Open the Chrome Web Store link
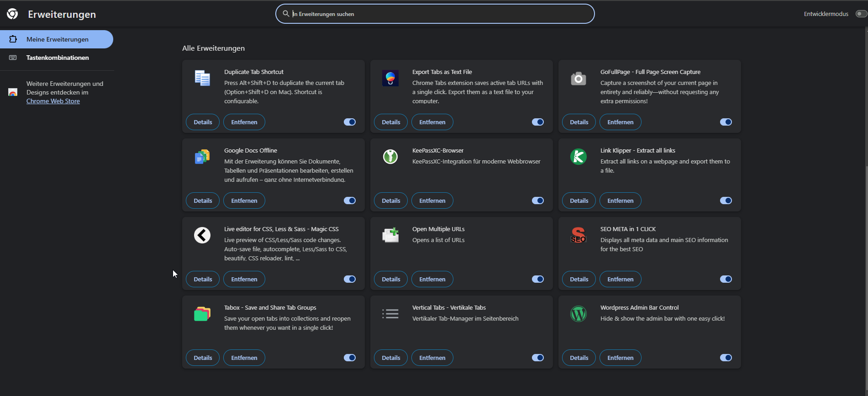This screenshot has width=868, height=396. [x=53, y=101]
